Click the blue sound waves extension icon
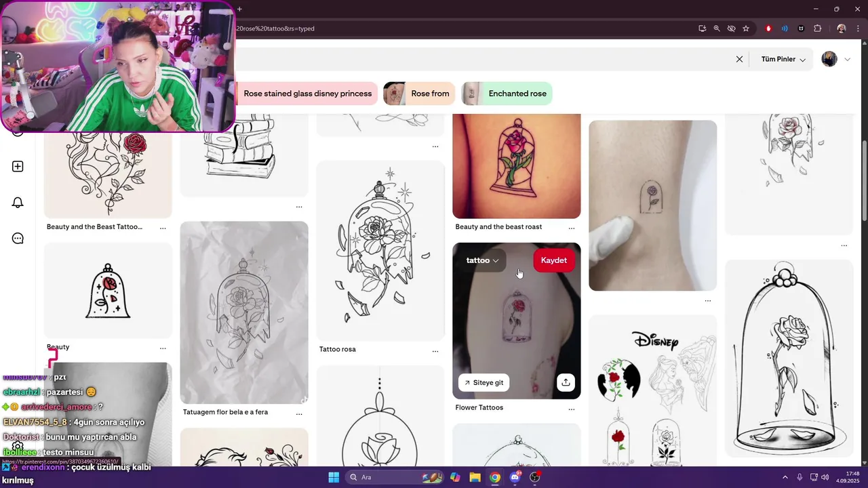868x488 pixels. (x=785, y=28)
